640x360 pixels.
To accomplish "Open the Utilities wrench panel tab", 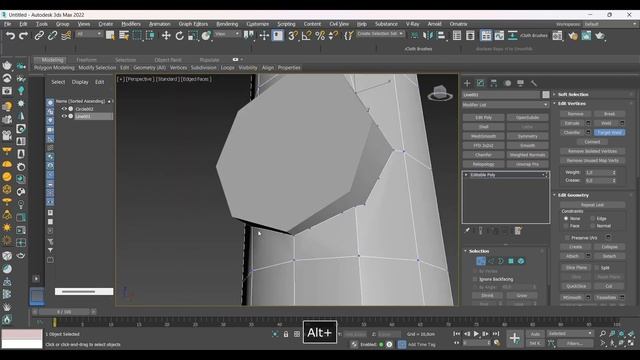I will point(533,83).
